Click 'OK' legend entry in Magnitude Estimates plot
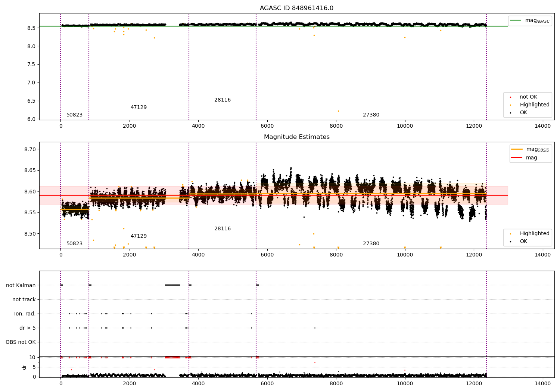Screen dimensions: 560x392 (523, 242)
